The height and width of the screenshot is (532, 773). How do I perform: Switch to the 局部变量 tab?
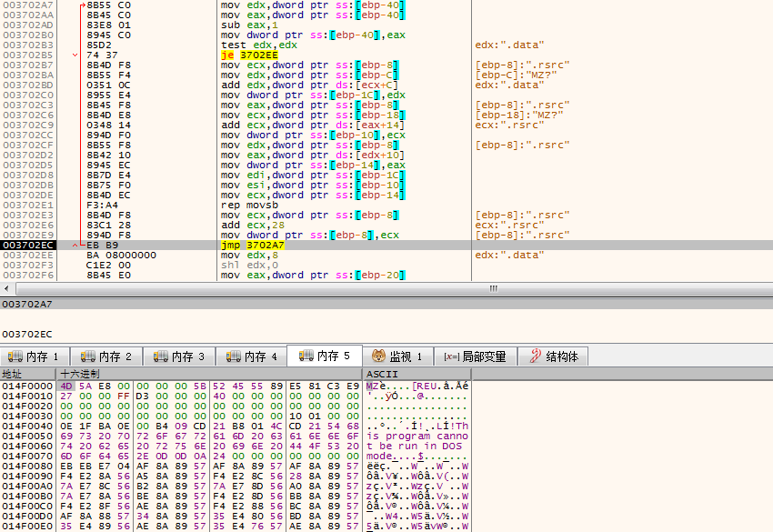(476, 356)
